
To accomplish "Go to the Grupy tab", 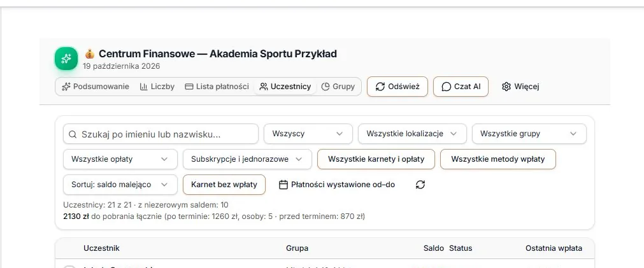I will pyautogui.click(x=338, y=87).
